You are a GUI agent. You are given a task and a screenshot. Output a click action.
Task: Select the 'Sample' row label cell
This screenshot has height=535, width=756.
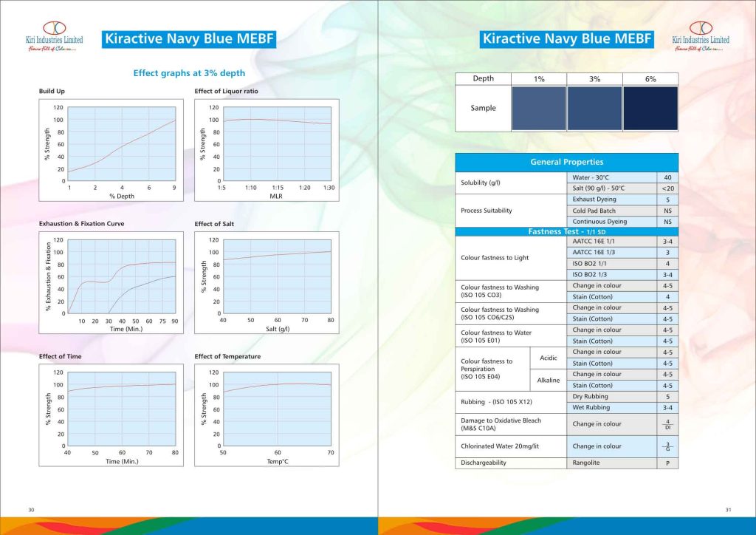tap(483, 109)
